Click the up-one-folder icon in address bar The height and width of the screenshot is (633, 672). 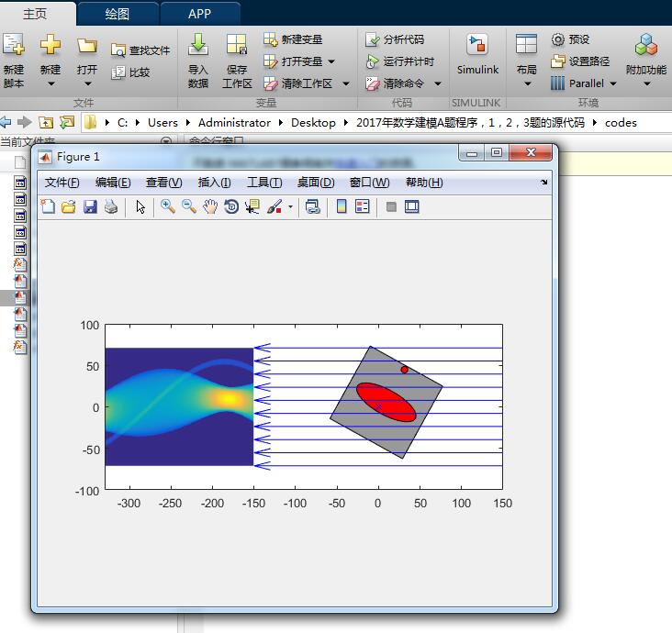click(46, 123)
